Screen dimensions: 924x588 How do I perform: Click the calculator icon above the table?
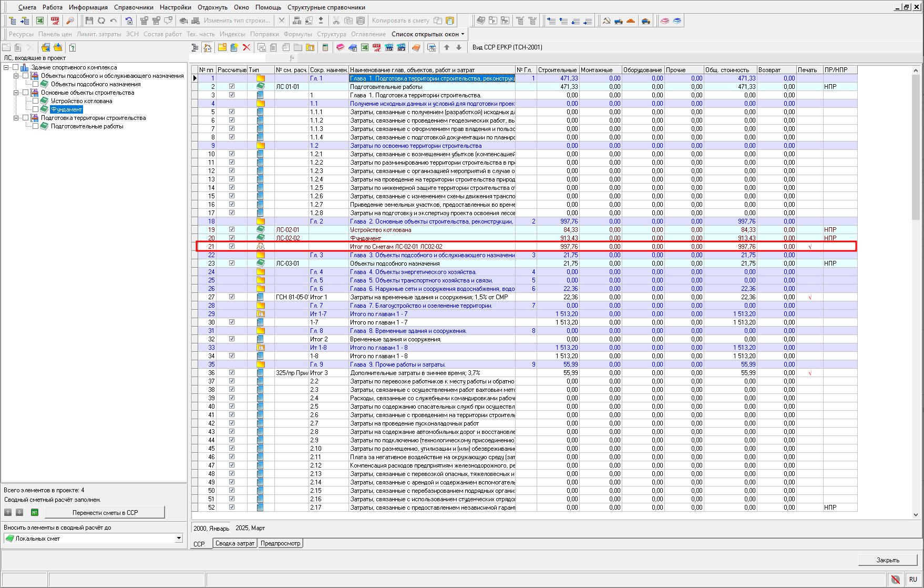(325, 47)
